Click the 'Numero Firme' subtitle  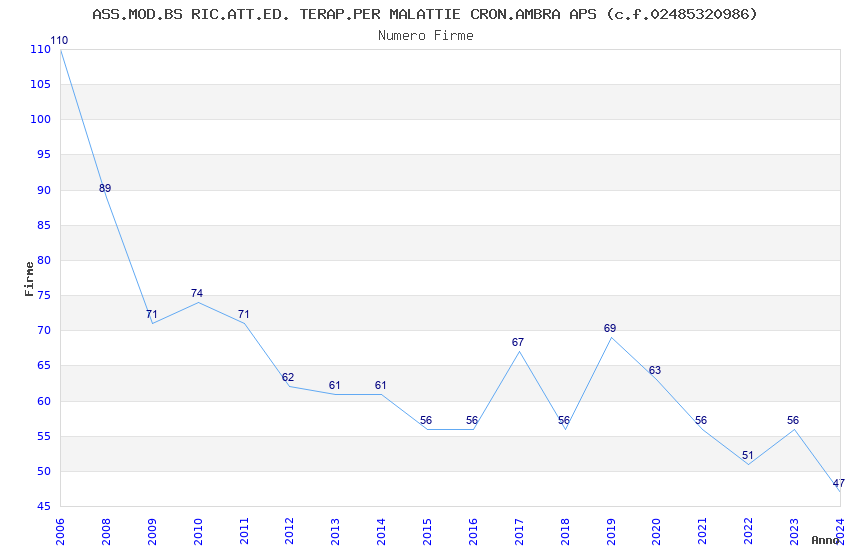pyautogui.click(x=425, y=35)
